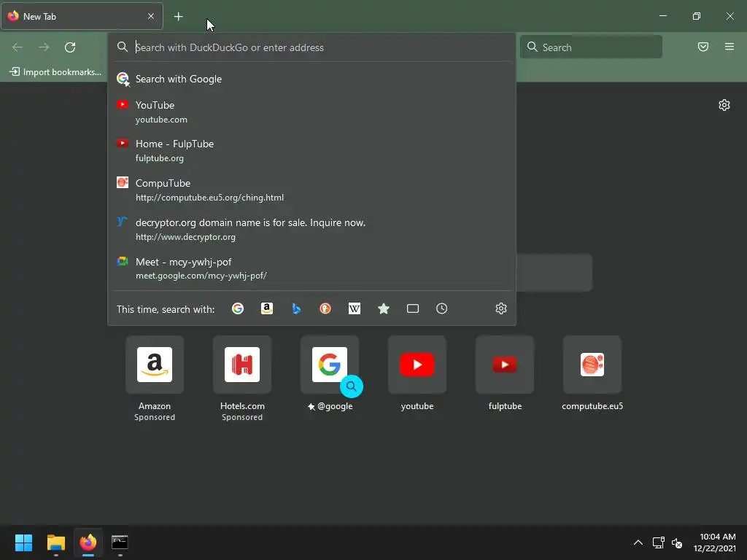Screen dimensions: 747x560
Task: Choose Search with Google suggestion
Action: [x=312, y=79]
